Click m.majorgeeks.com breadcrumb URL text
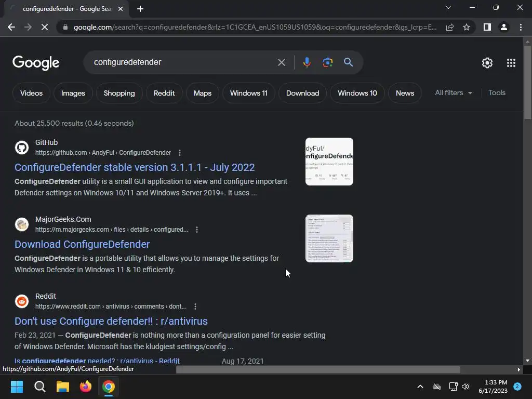The image size is (532, 399). click(112, 230)
